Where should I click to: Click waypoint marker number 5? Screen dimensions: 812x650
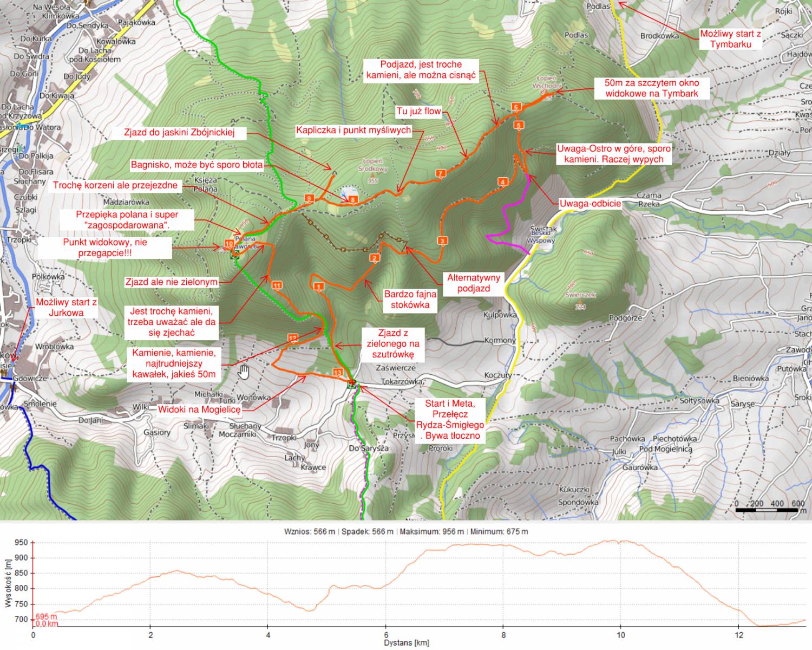(519, 126)
